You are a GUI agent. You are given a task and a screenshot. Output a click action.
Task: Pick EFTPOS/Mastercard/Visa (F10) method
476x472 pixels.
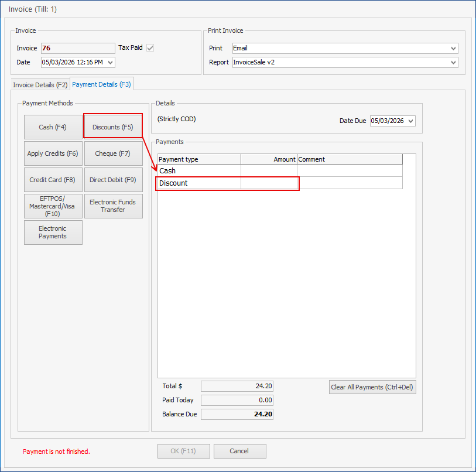tap(53, 206)
